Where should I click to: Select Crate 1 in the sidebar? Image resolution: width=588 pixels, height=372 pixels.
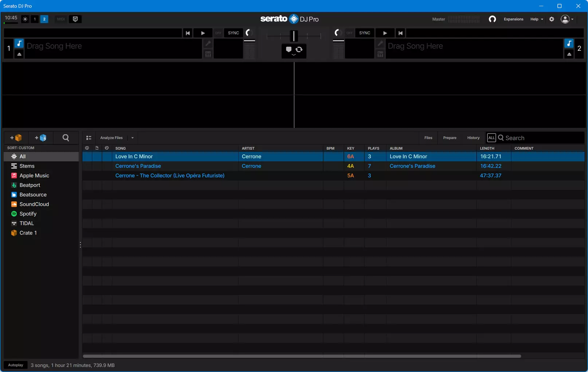point(41,233)
